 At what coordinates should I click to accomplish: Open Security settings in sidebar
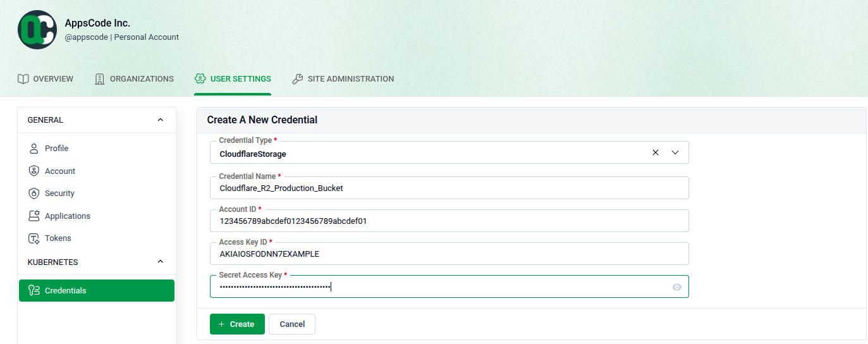coord(97,193)
